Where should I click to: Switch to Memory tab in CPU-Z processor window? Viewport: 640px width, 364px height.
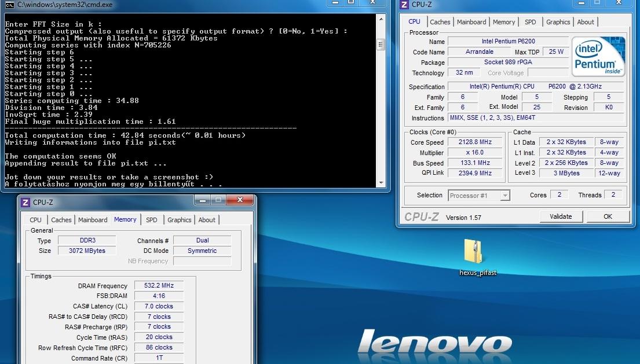point(504,22)
